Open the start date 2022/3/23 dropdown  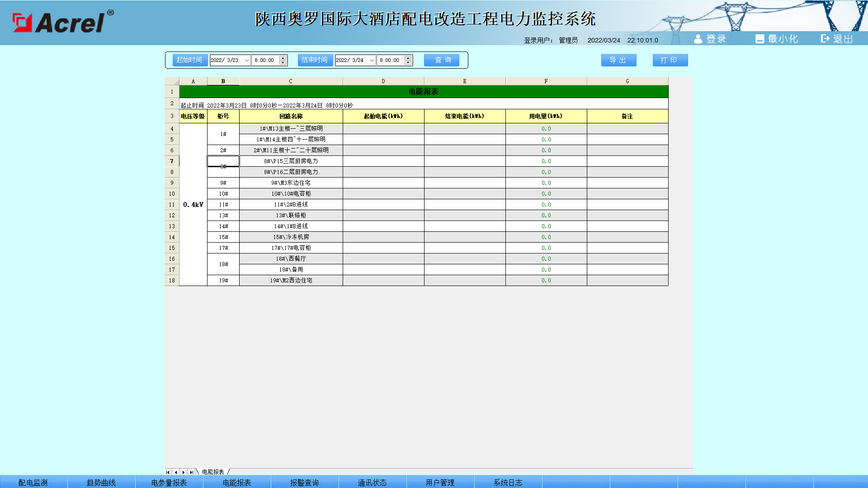tap(246, 60)
